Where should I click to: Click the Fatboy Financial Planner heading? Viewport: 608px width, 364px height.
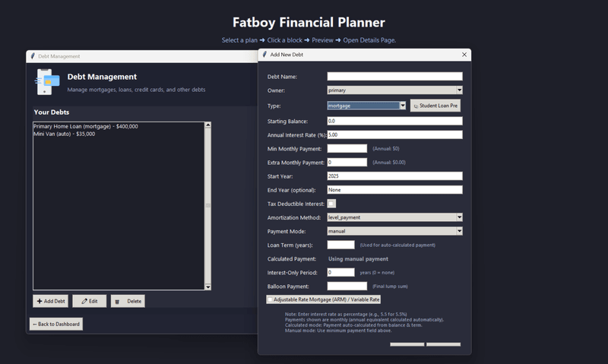pyautogui.click(x=309, y=23)
